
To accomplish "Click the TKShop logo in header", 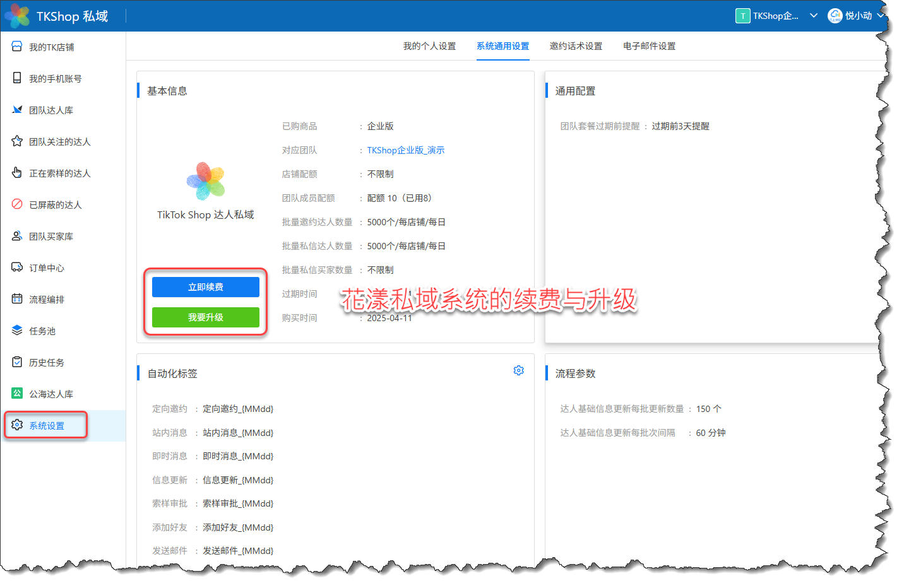I will (18, 16).
